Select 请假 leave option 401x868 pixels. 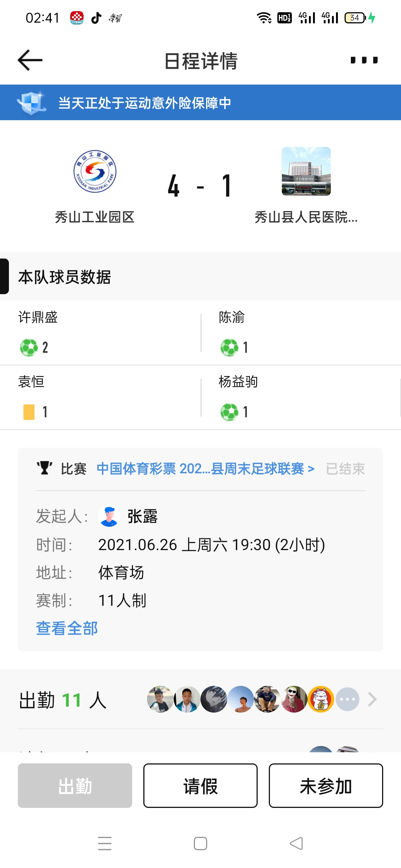tap(200, 786)
